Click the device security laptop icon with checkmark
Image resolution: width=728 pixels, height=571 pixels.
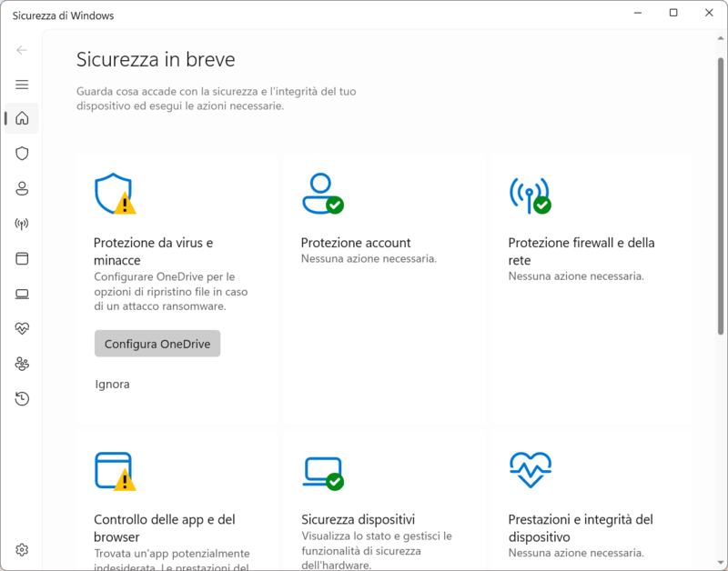[x=323, y=473]
